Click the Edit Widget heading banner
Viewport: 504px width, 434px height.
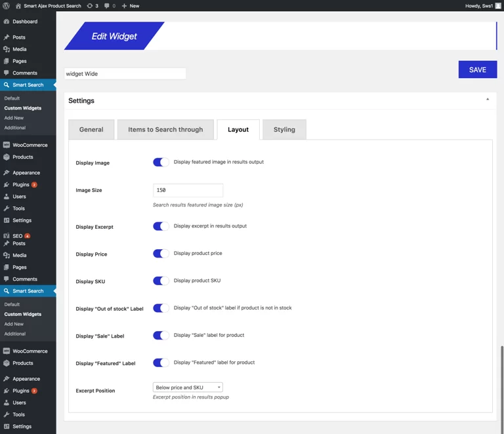[x=114, y=36]
